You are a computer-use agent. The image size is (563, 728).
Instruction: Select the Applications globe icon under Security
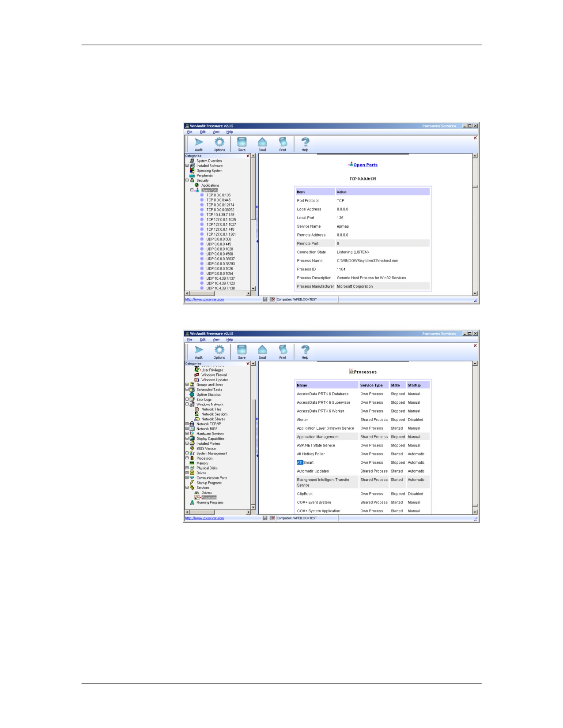click(197, 185)
